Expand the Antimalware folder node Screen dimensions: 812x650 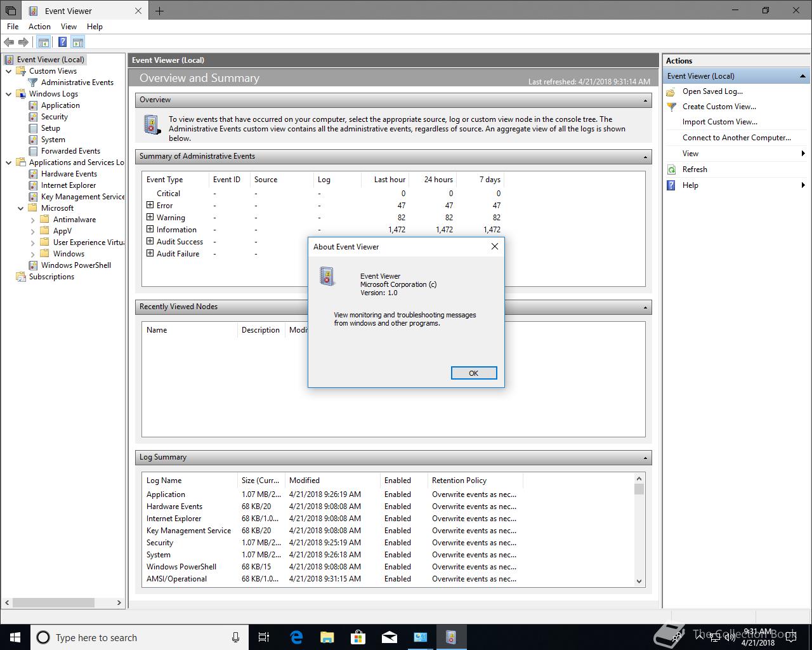(33, 220)
